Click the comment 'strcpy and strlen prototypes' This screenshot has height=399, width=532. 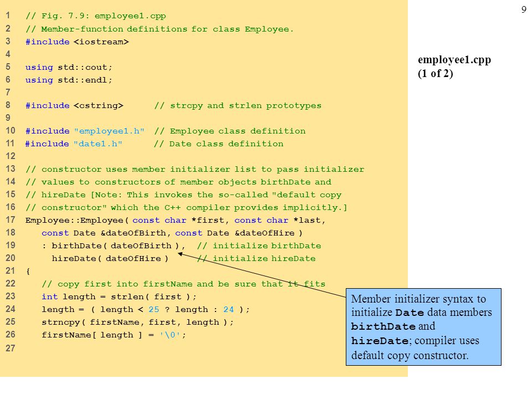pyautogui.click(x=245, y=105)
